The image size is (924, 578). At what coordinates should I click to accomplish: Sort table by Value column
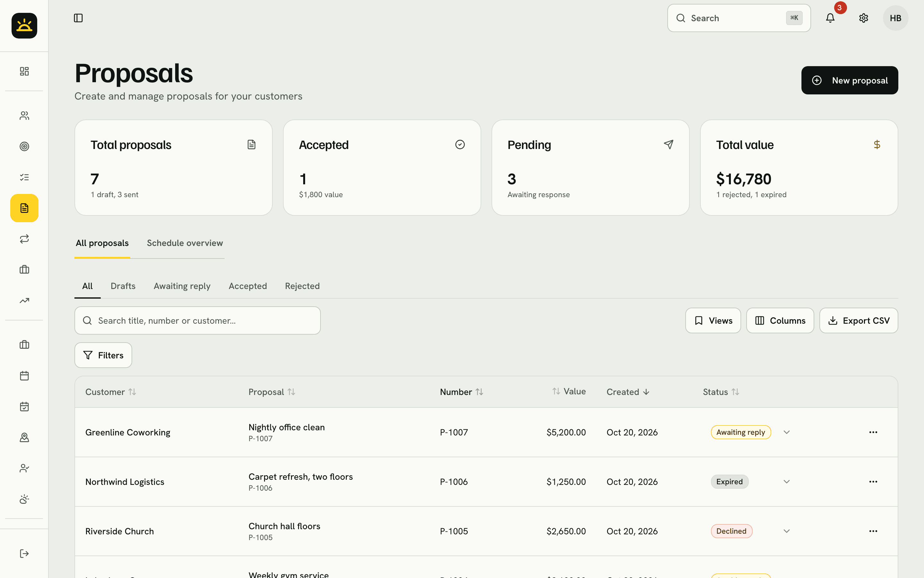[569, 391]
